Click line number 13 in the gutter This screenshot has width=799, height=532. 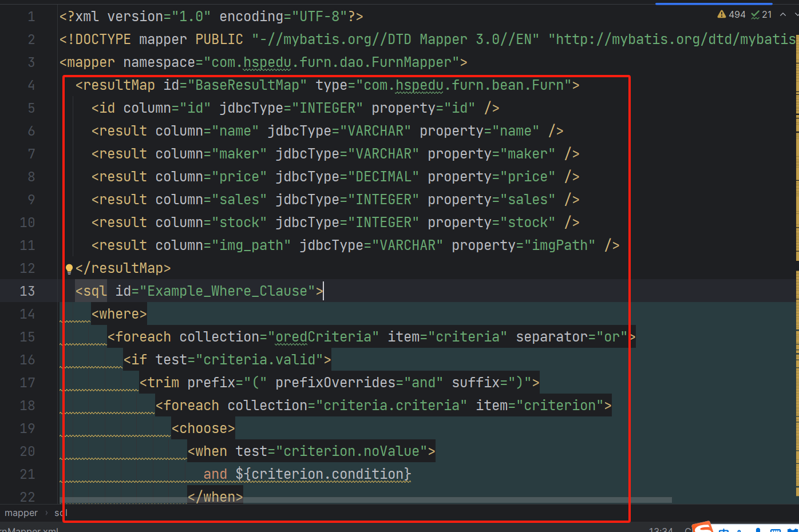click(27, 291)
